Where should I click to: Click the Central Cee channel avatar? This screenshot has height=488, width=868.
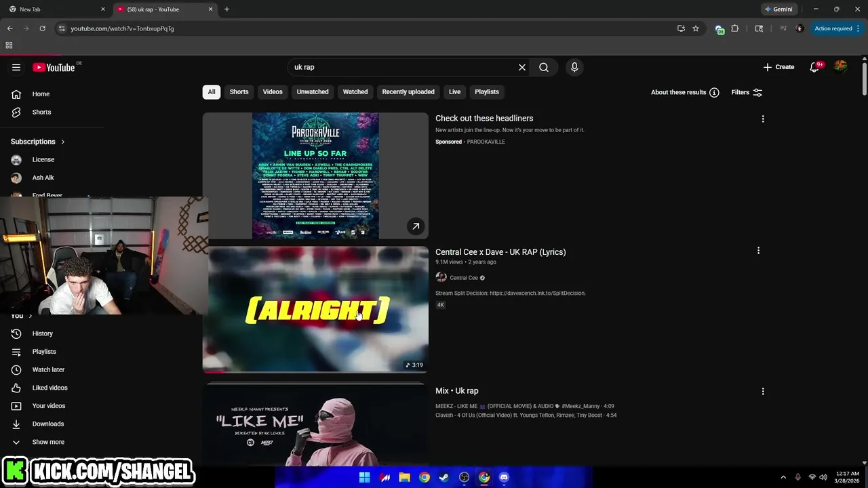tap(441, 277)
